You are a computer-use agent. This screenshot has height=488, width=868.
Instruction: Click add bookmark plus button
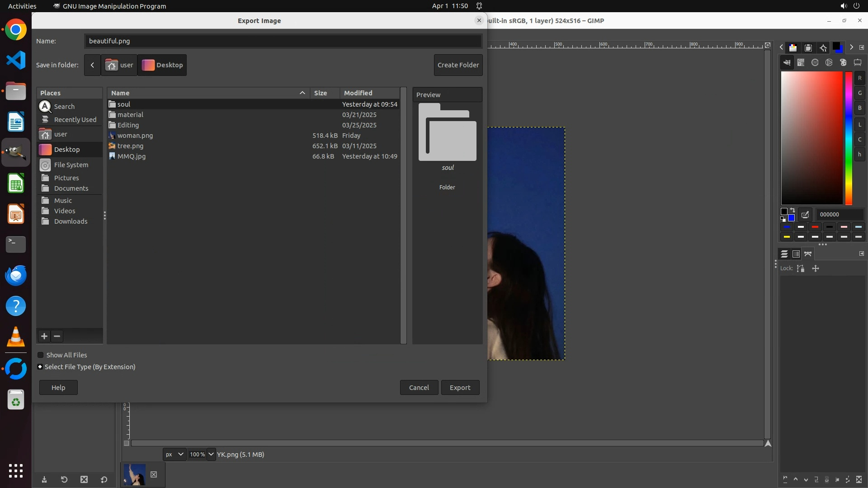(x=44, y=336)
